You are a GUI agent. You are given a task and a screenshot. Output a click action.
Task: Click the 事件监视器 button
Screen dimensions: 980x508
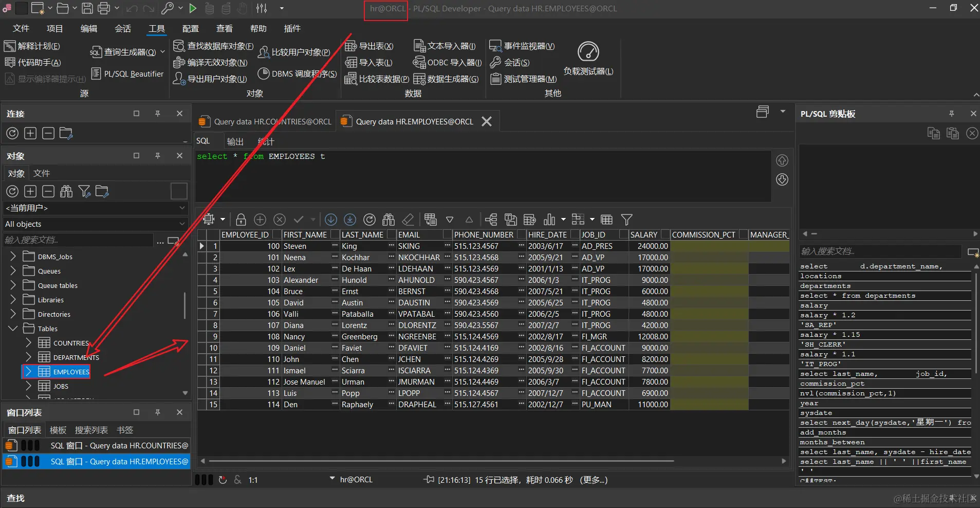coord(522,46)
